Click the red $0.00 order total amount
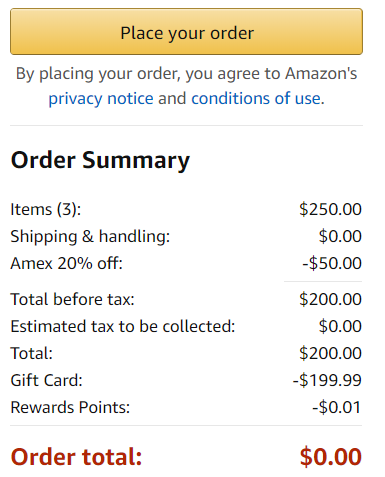385x477 pixels. click(331, 457)
